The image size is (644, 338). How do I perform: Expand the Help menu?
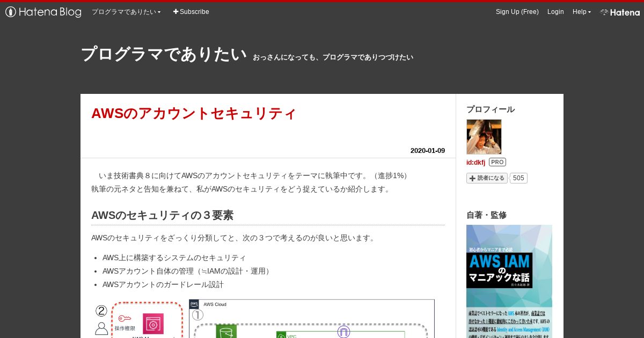[582, 12]
